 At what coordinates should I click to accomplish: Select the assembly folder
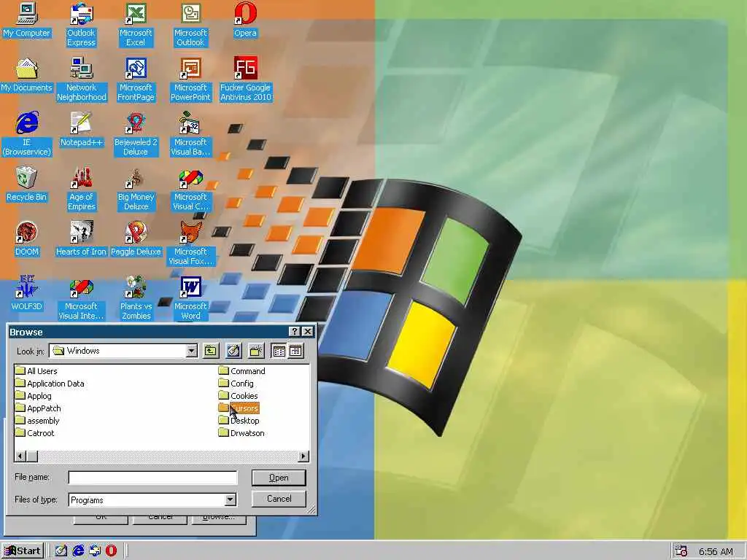[x=37, y=421]
